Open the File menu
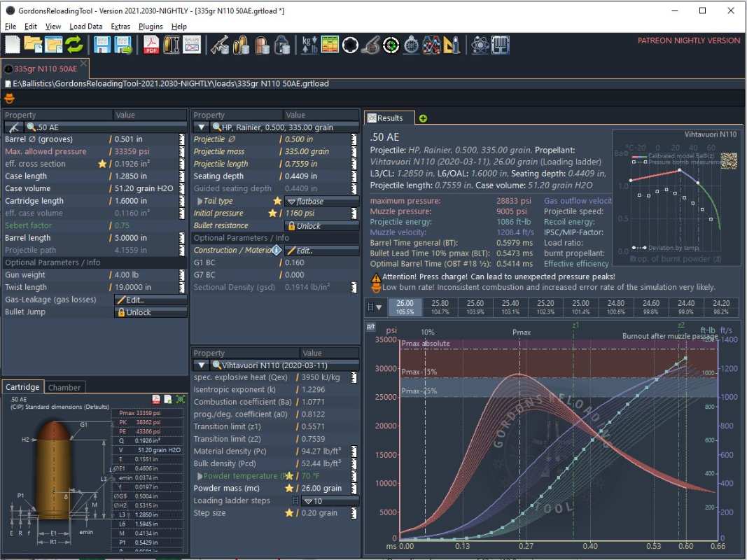 click(11, 26)
